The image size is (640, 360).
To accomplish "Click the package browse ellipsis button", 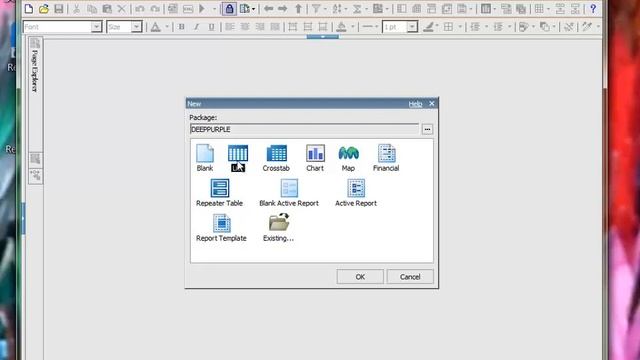I will (427, 129).
